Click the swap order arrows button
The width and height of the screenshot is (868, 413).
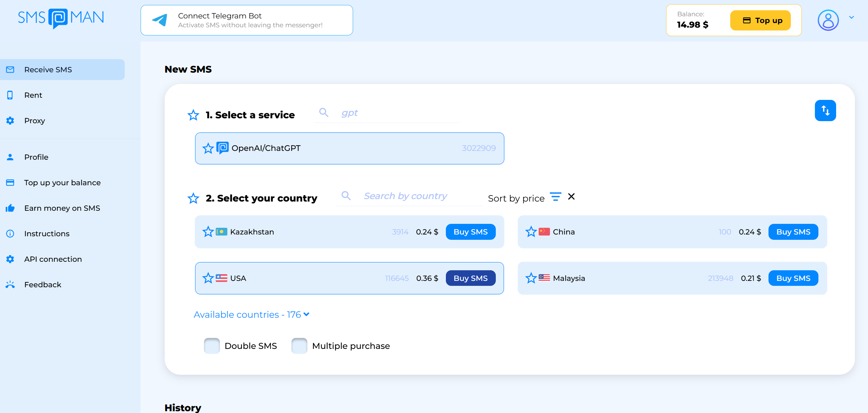click(x=825, y=111)
